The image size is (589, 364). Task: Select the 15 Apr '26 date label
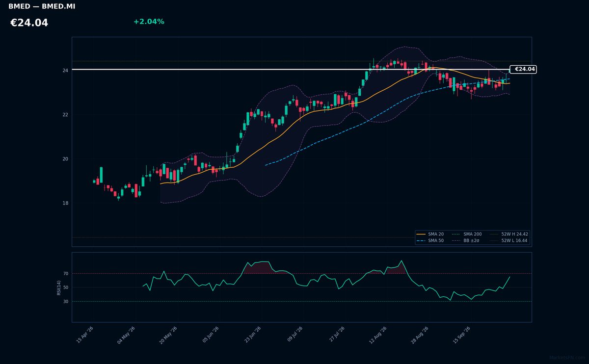[85, 336]
